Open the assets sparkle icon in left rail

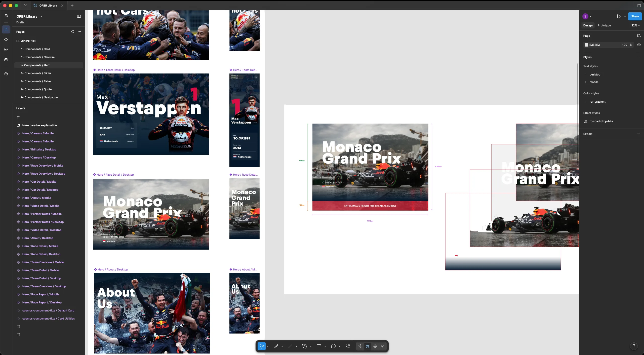tap(6, 40)
